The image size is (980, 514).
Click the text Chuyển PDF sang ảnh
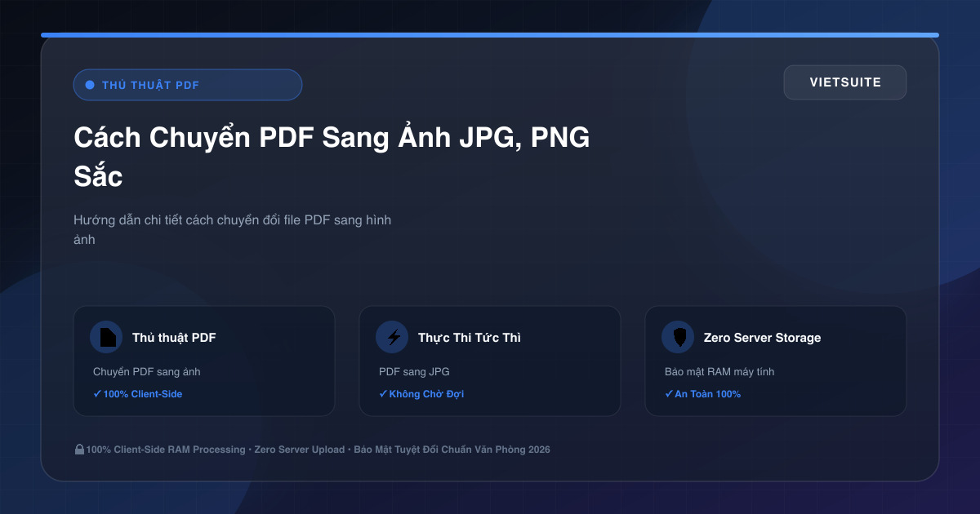147,372
